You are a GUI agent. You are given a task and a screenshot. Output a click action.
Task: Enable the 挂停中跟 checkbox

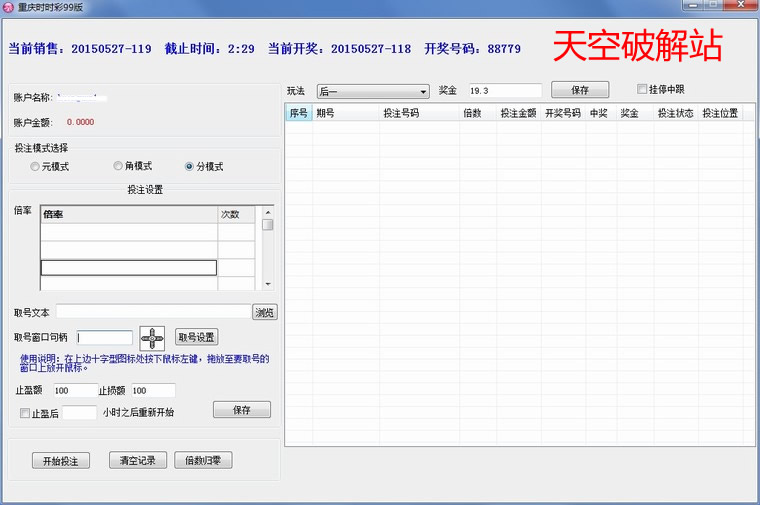click(x=642, y=89)
